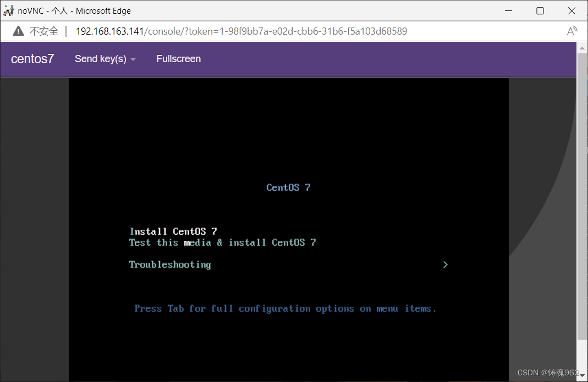Click the page scrollbar down arrow
The image size is (588, 382).
click(x=582, y=375)
